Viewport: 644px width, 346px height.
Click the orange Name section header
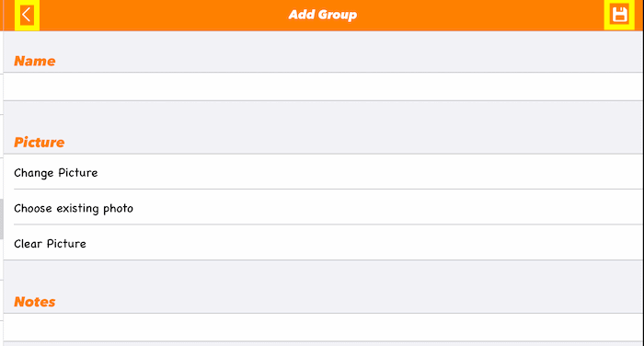point(35,61)
